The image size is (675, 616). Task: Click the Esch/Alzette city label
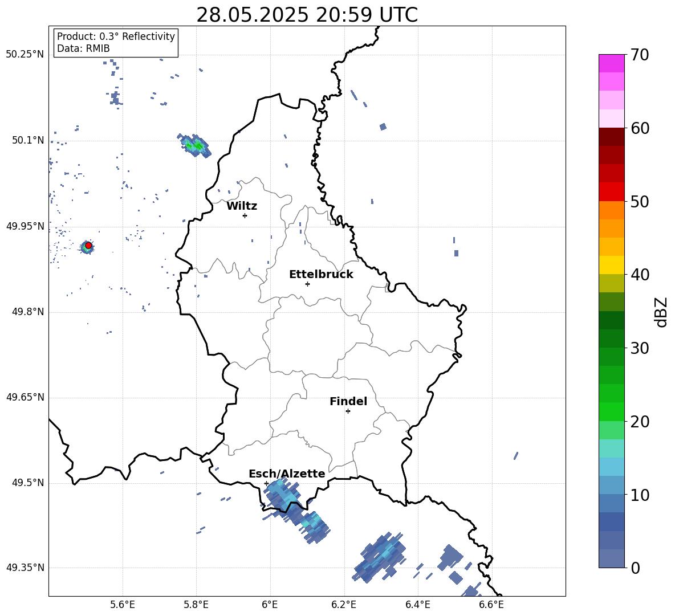click(287, 474)
